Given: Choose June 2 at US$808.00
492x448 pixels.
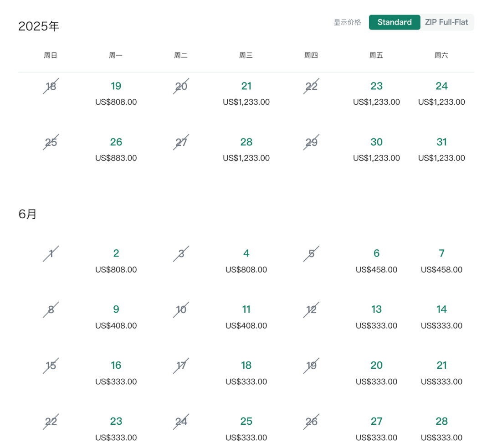Looking at the screenshot, I should pyautogui.click(x=116, y=261).
